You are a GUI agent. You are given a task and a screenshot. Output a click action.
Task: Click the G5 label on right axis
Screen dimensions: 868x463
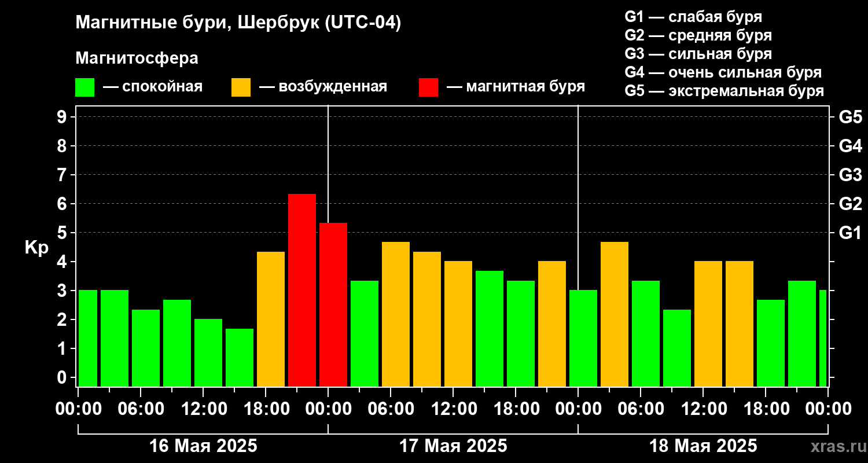click(x=850, y=117)
